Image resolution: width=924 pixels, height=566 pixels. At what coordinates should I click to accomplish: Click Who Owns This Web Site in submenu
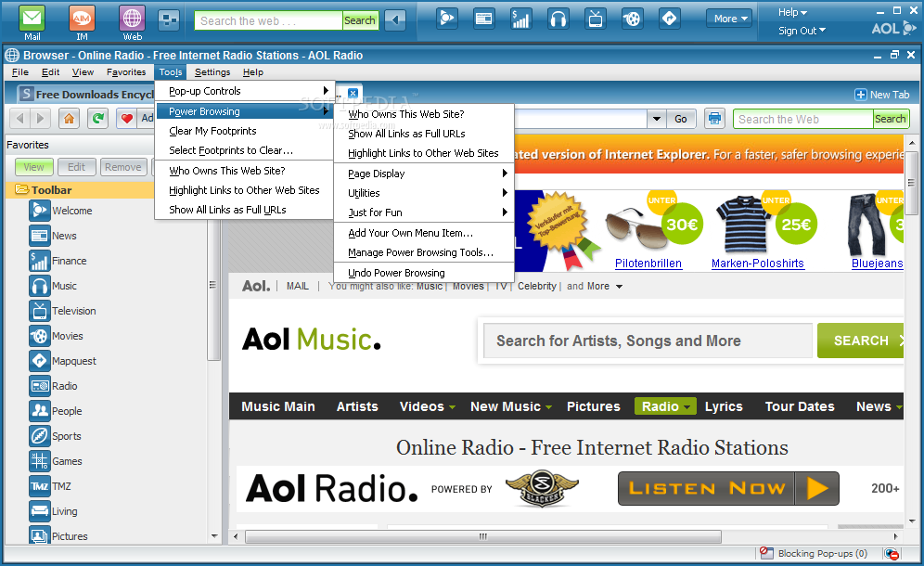pos(424,114)
